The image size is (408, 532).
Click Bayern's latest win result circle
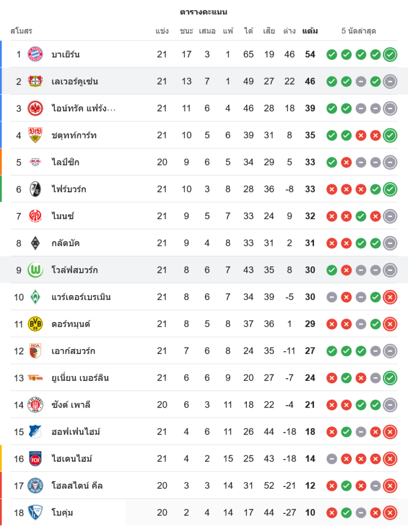coord(390,54)
